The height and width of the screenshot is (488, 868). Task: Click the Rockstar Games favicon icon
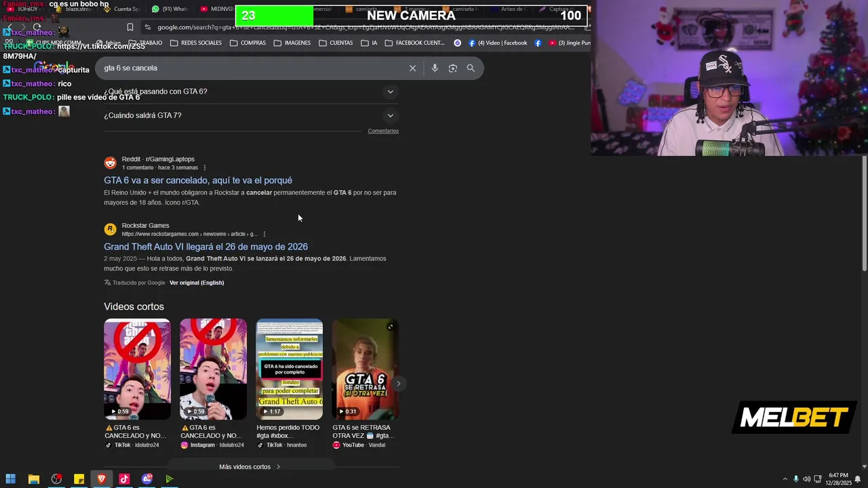(110, 229)
